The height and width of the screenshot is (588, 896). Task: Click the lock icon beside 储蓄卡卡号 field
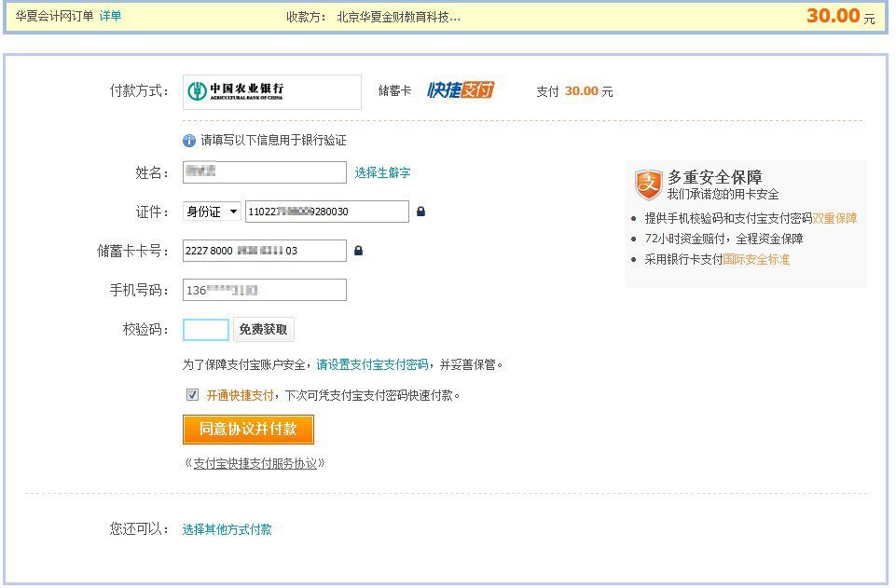click(358, 251)
